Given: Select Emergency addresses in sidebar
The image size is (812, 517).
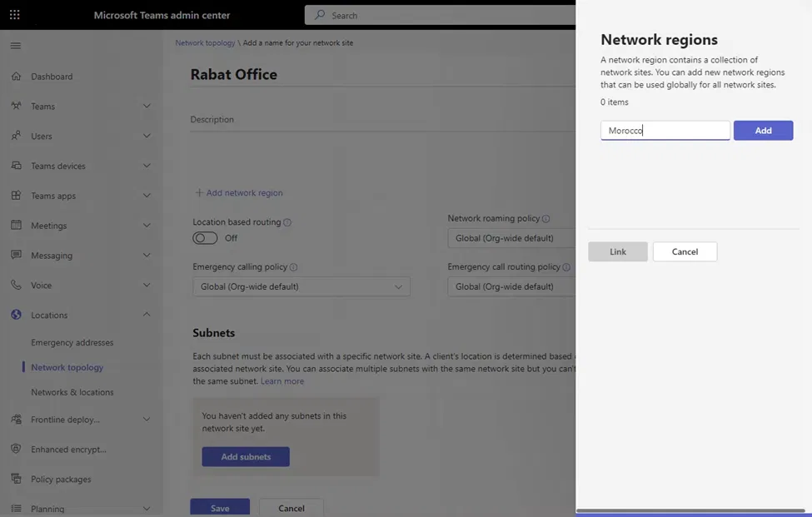Looking at the screenshot, I should (x=72, y=342).
